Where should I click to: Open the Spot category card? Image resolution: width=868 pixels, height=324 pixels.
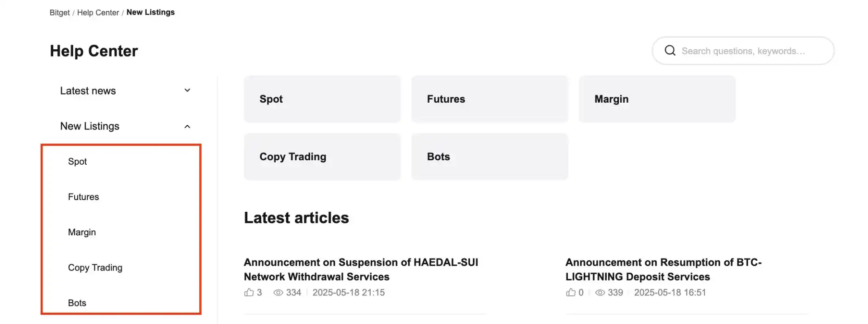[322, 99]
